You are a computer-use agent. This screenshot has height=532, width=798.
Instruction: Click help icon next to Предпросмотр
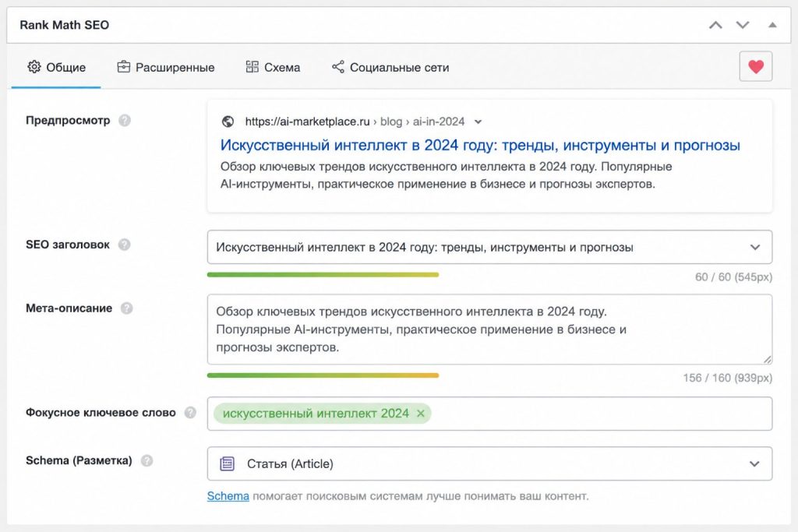[x=125, y=121]
